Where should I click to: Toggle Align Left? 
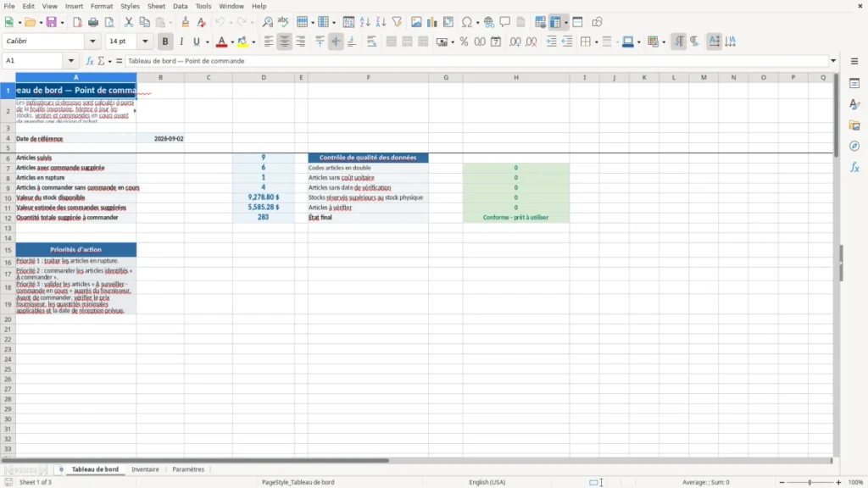[269, 42]
